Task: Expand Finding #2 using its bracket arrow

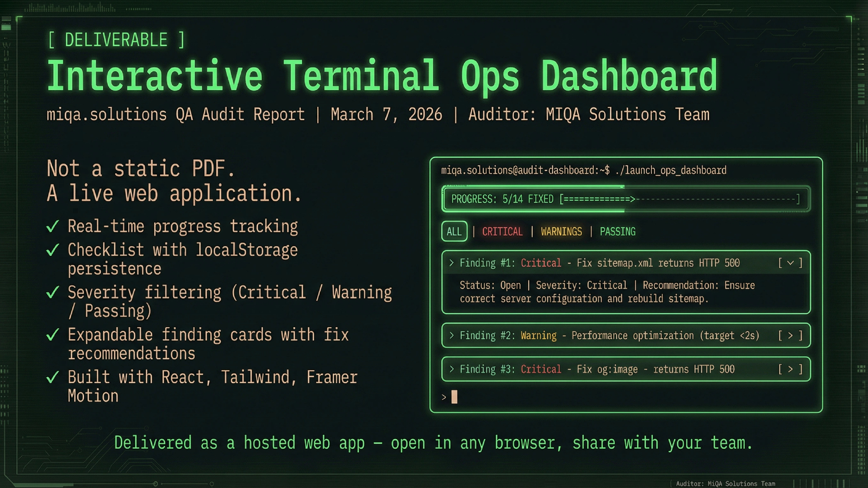Action: [790, 335]
